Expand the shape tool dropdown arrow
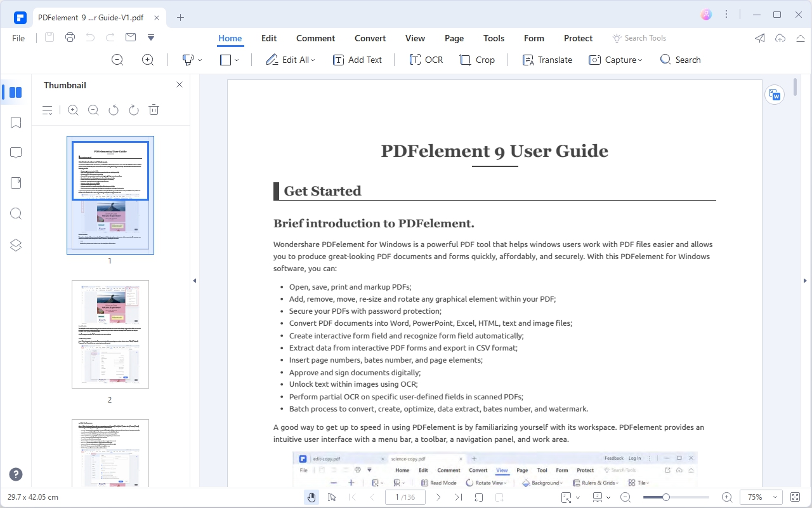 pyautogui.click(x=237, y=60)
